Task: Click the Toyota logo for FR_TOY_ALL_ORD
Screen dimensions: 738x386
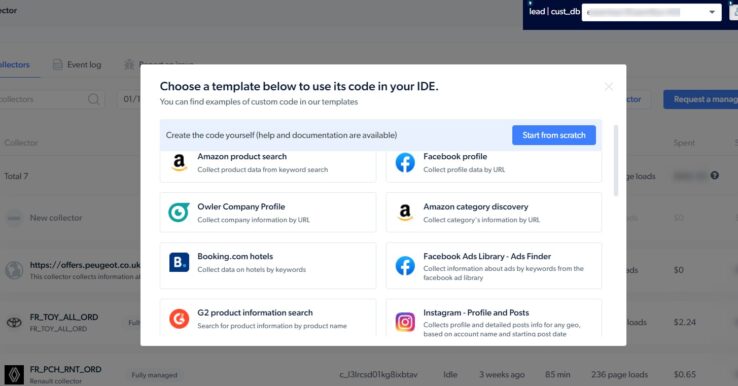Action: pos(14,322)
